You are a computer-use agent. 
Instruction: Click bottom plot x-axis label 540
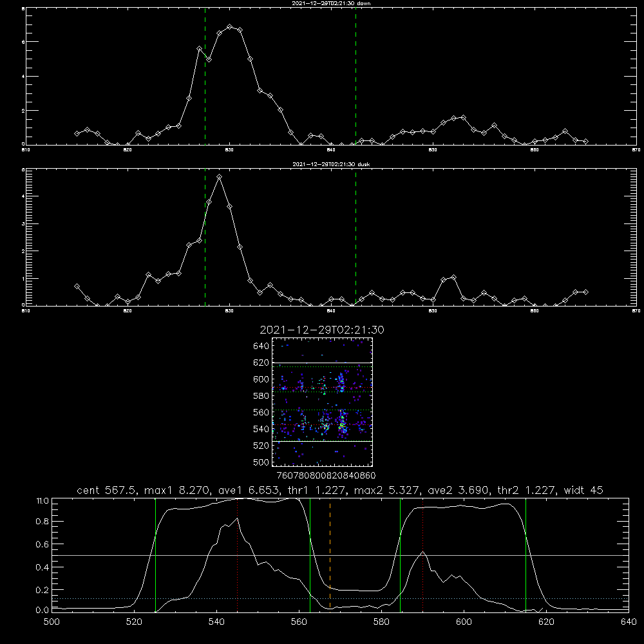click(x=216, y=622)
